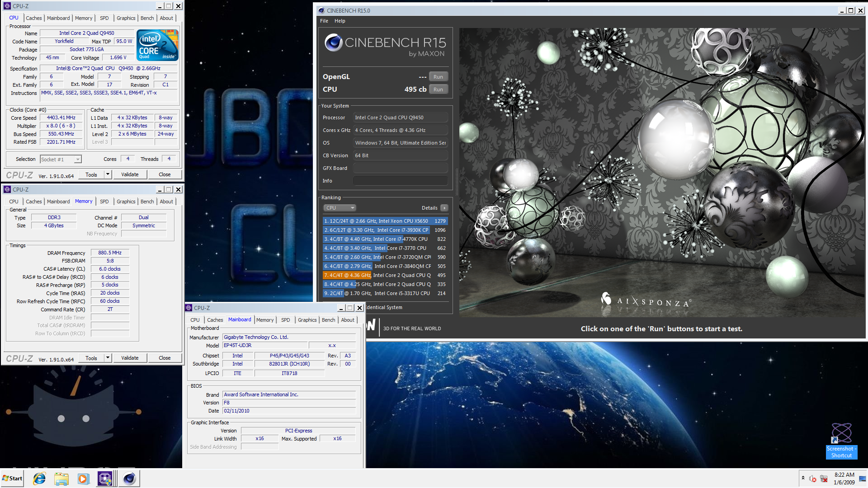
Task: Switch to Cinebench via its taskbar icon
Action: [129, 479]
